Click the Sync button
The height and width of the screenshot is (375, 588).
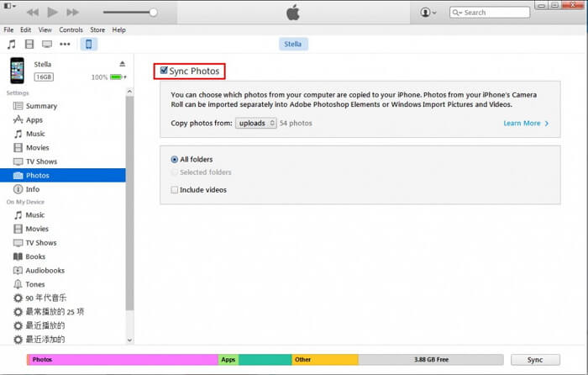[535, 360]
